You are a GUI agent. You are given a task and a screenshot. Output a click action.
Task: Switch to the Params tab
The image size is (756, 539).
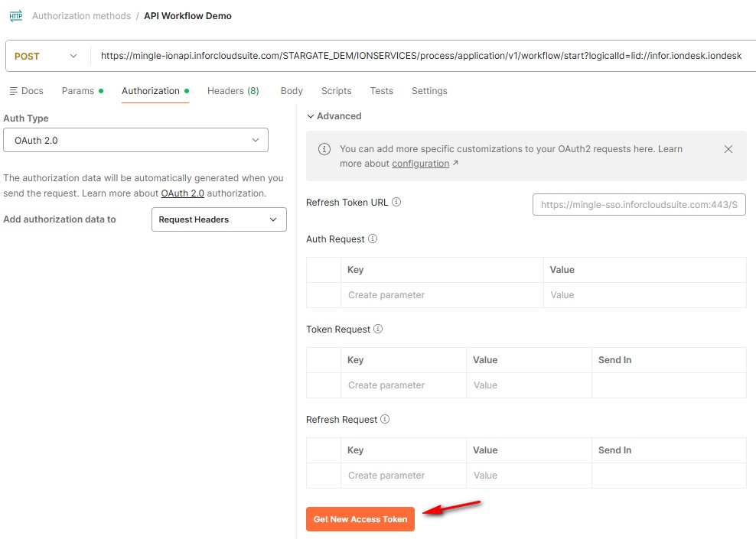78,91
